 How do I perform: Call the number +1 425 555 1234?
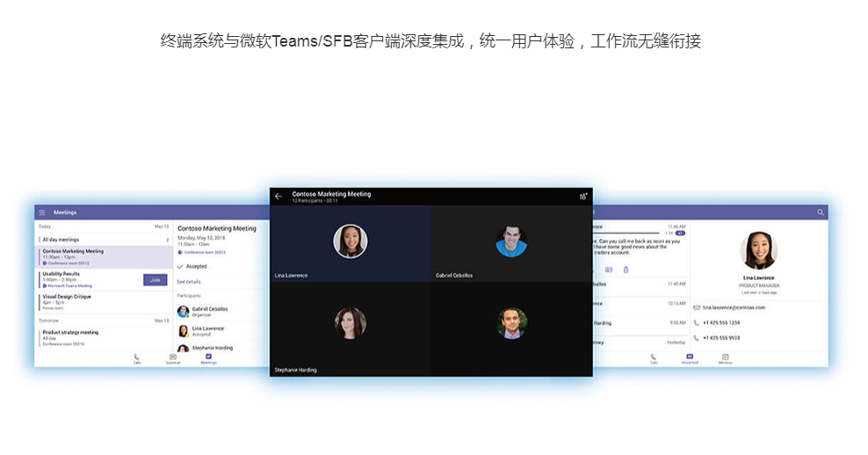[x=721, y=322]
